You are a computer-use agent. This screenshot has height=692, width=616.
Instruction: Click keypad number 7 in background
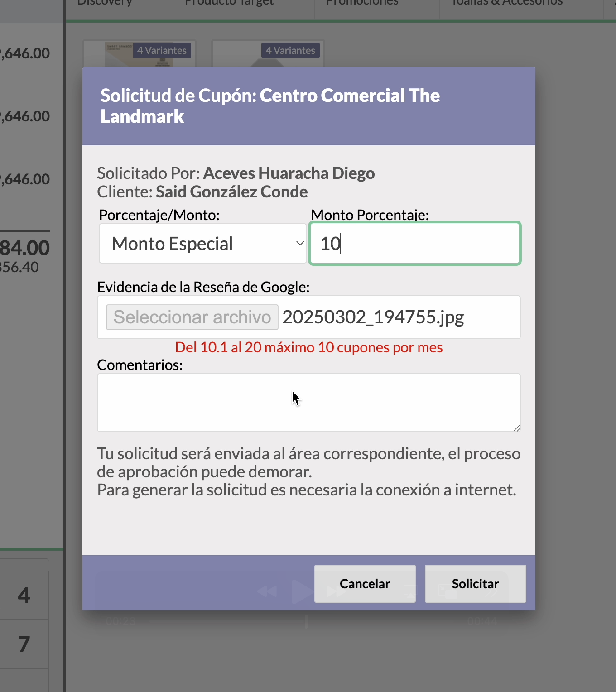click(24, 644)
